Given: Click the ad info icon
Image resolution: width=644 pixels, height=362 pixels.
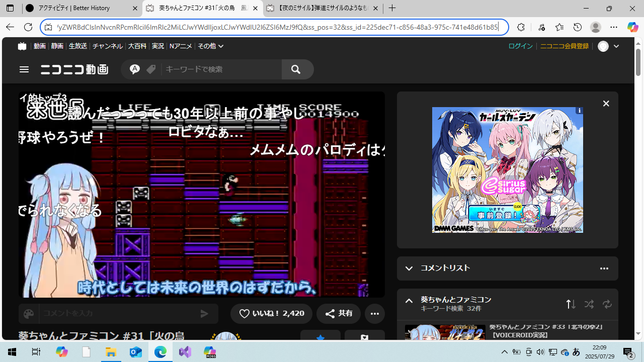Looking at the screenshot, I should [579, 110].
